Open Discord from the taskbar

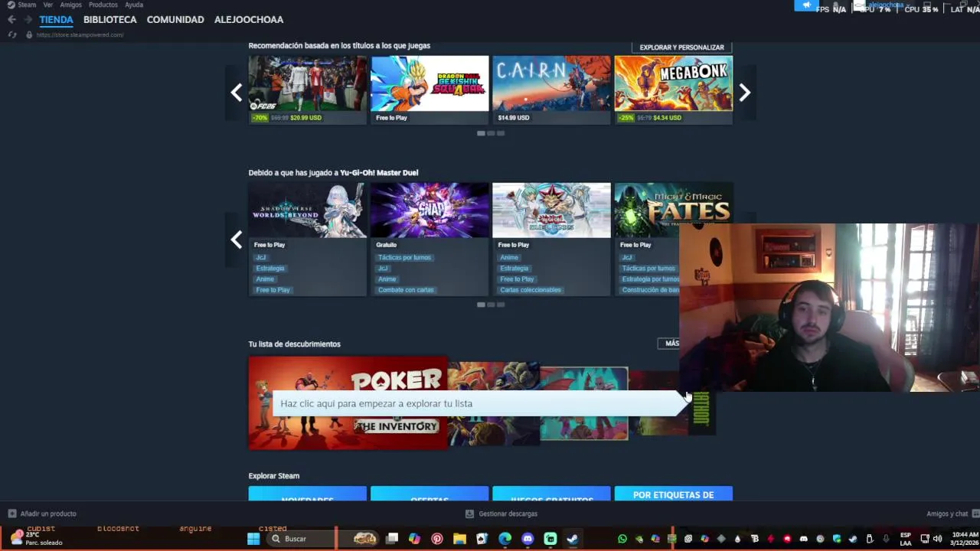[528, 539]
